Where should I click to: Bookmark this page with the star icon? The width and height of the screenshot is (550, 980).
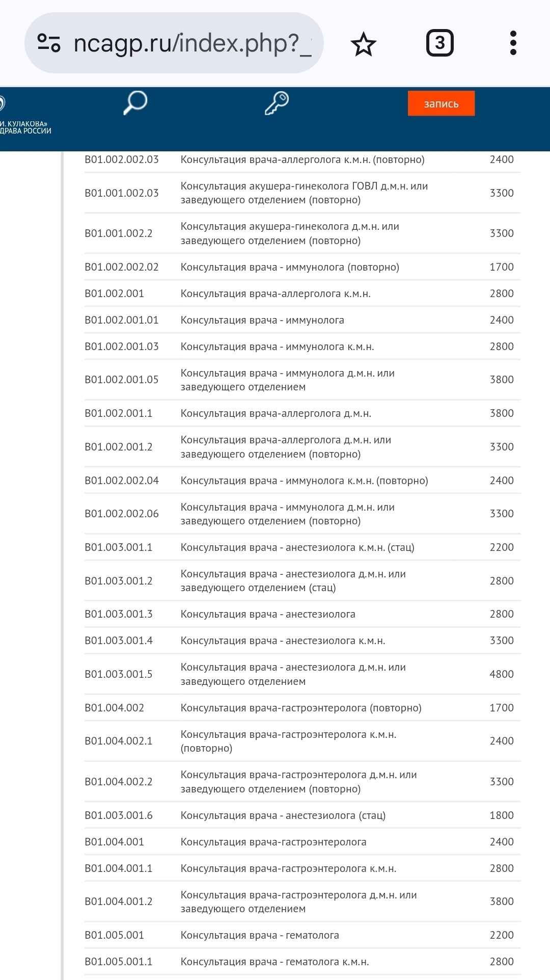(x=363, y=44)
